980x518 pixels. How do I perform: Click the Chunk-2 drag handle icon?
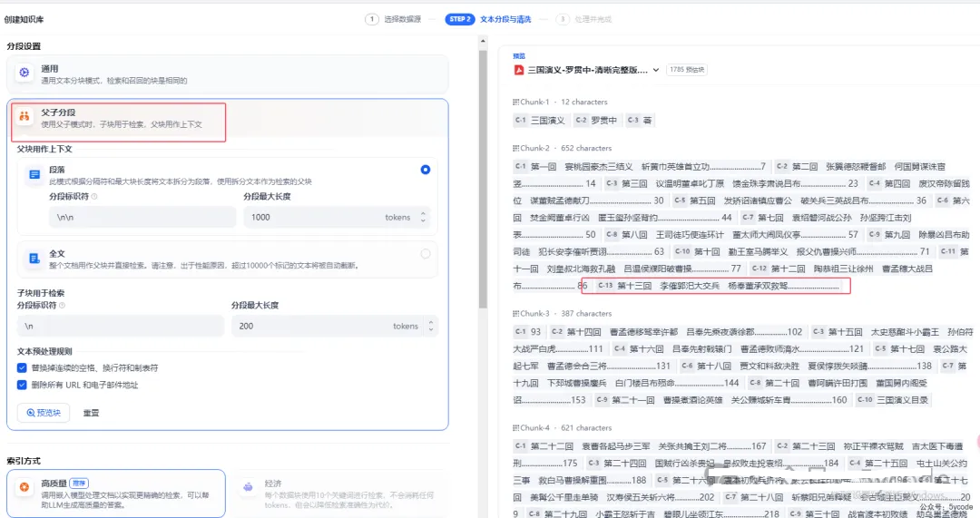click(x=515, y=148)
